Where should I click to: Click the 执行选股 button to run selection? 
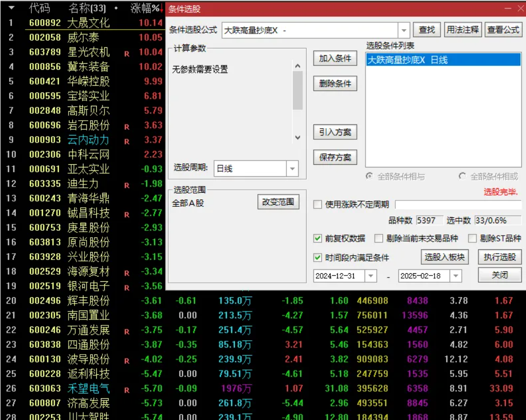(x=499, y=257)
